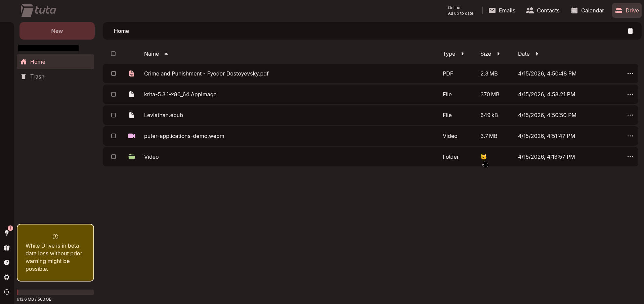This screenshot has width=644, height=304.
Task: Select the Crime and Punishment PDF checkbox
Action: (x=113, y=73)
